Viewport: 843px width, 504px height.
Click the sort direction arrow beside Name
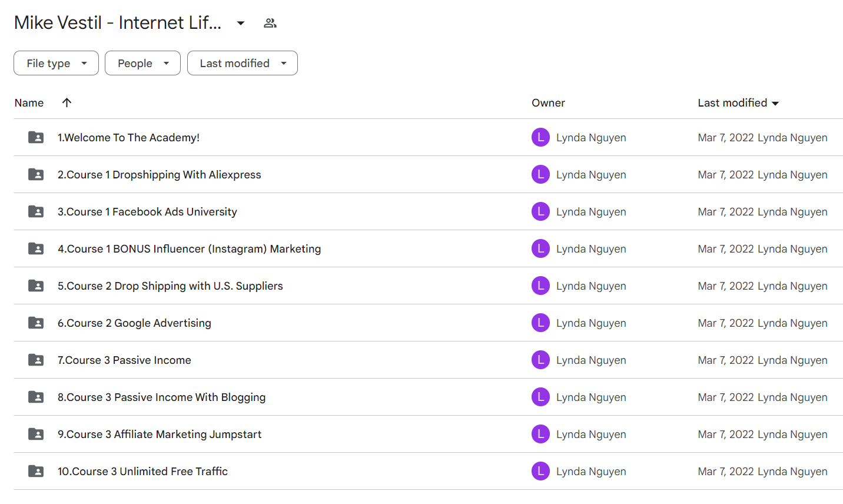click(x=67, y=102)
